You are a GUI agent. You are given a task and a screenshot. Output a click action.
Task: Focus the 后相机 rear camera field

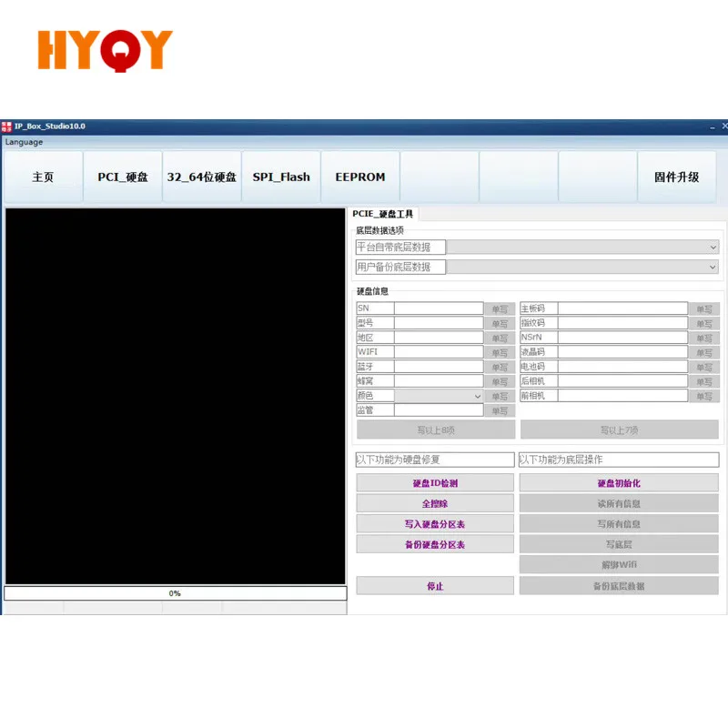tap(622, 381)
